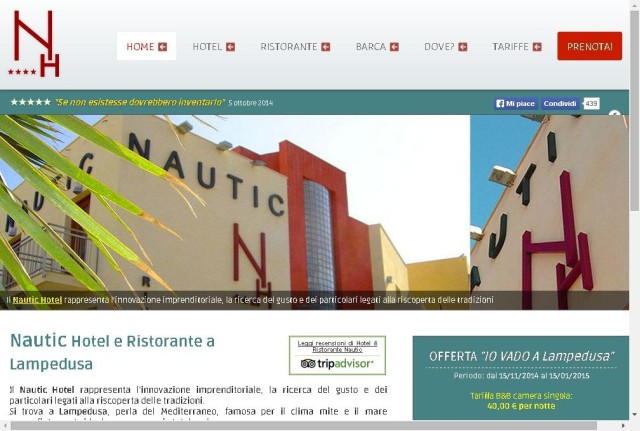This screenshot has height=431, width=640.
Task: Open 'Leggi recensioni di Hotel & Ristorante Nautic'
Action: [x=338, y=347]
